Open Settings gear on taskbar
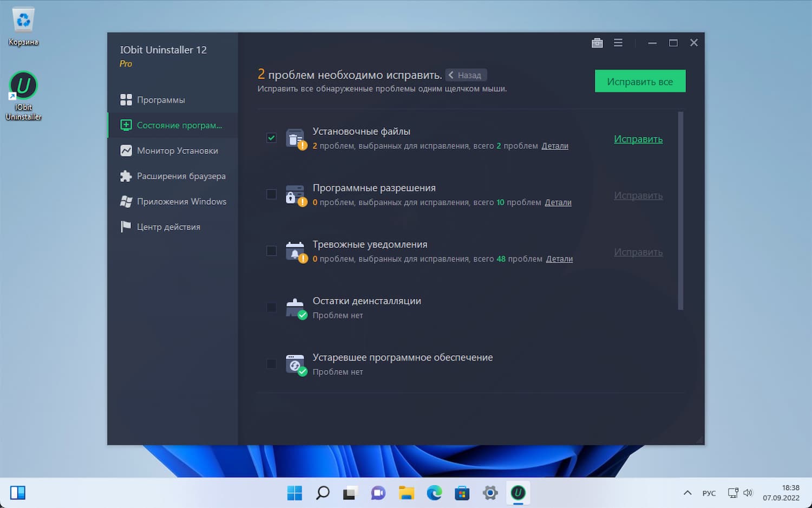 coord(490,493)
